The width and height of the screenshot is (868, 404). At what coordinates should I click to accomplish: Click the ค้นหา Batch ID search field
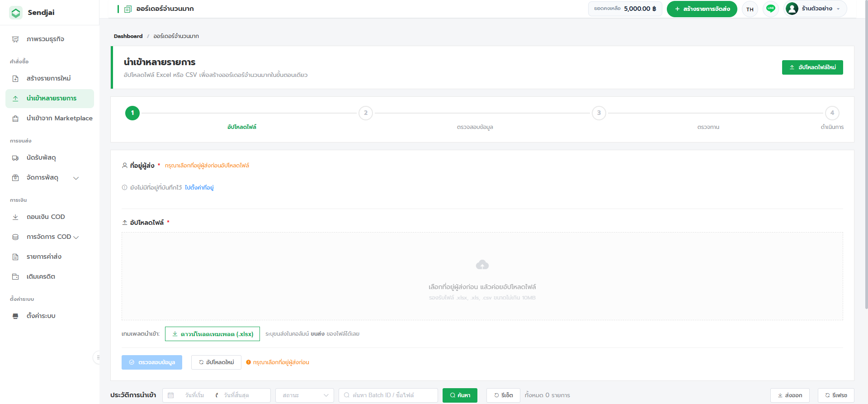click(388, 395)
